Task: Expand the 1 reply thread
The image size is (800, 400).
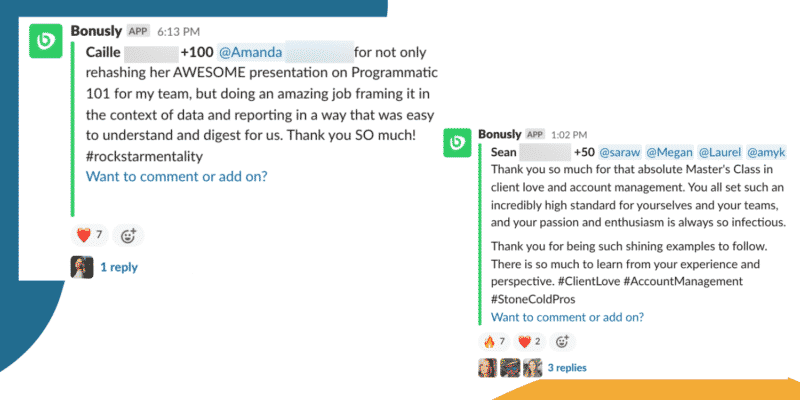Action: click(119, 267)
